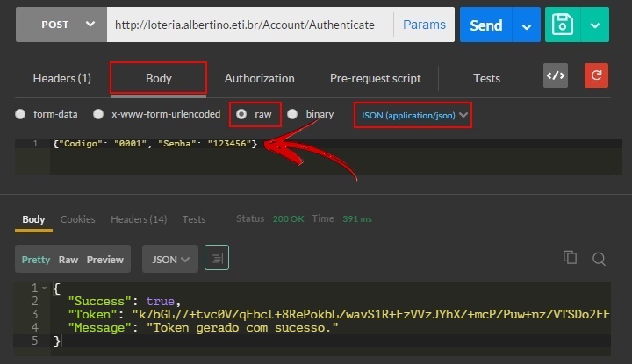The width and height of the screenshot is (632, 364).
Task: Click the "Token gerado com sucesso." message text
Action: 242,328
